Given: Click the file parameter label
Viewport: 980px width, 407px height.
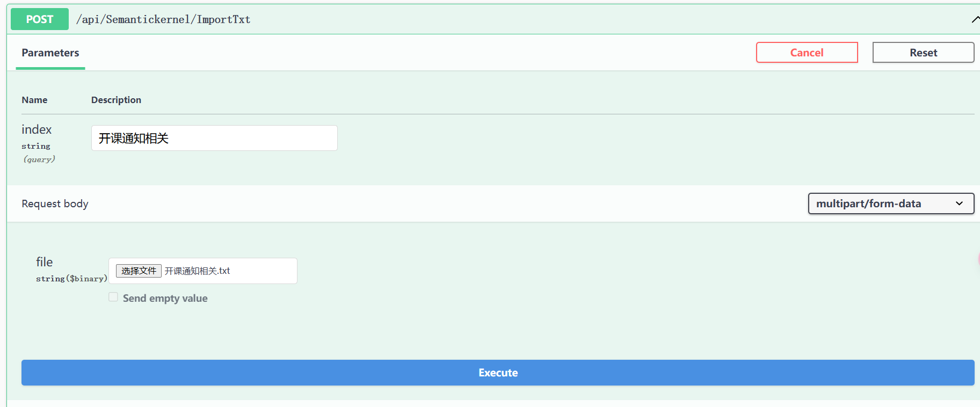Looking at the screenshot, I should 45,262.
